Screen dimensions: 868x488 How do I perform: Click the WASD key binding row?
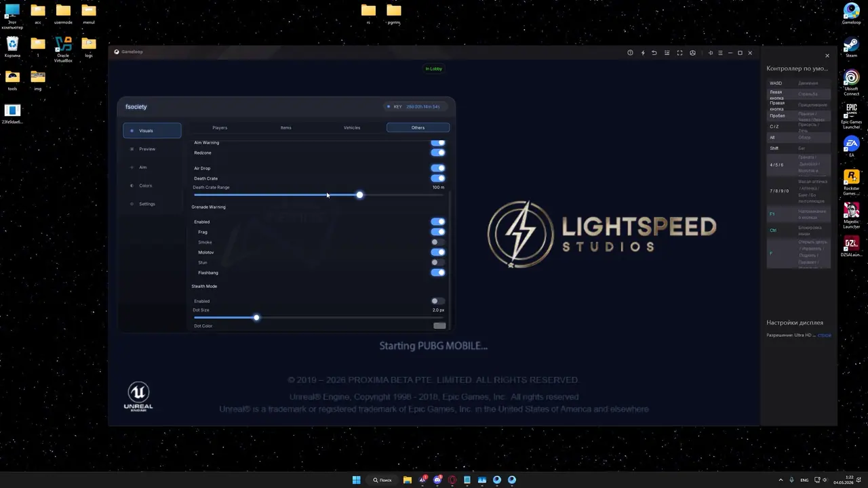coord(799,83)
